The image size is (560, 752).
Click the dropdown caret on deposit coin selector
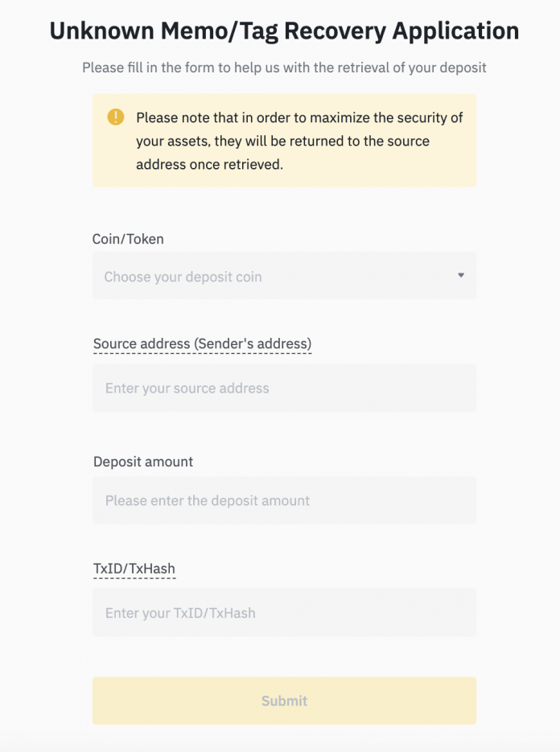(x=461, y=275)
